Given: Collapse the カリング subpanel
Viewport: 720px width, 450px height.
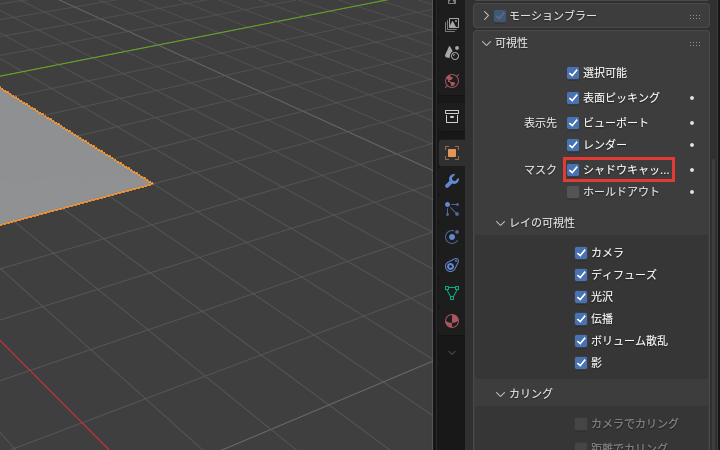Looking at the screenshot, I should (x=500, y=394).
